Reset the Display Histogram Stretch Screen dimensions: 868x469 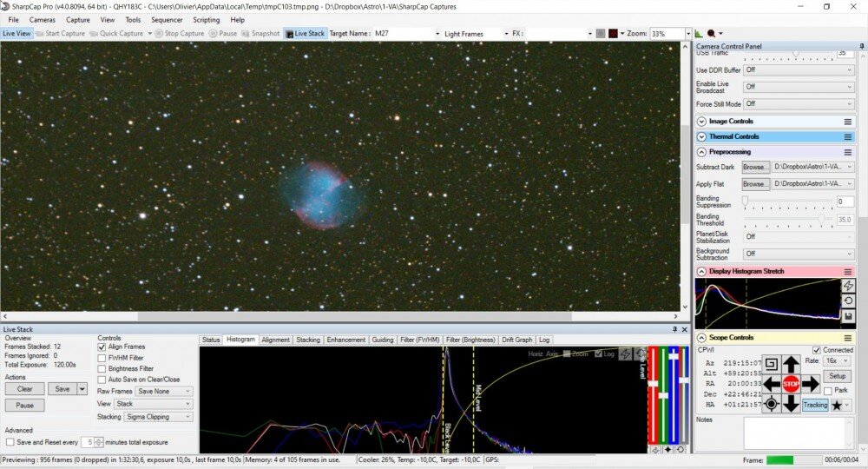click(x=848, y=301)
